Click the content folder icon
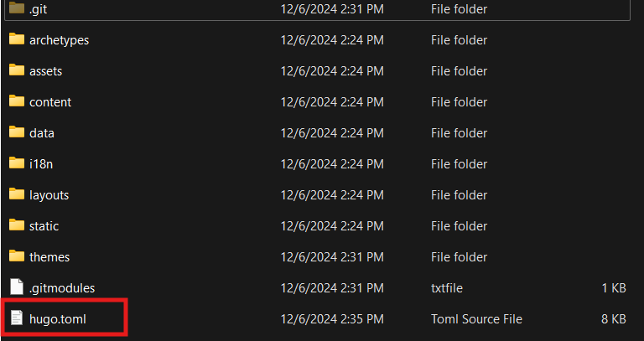Screen dimensions: 644x341 click(x=17, y=101)
